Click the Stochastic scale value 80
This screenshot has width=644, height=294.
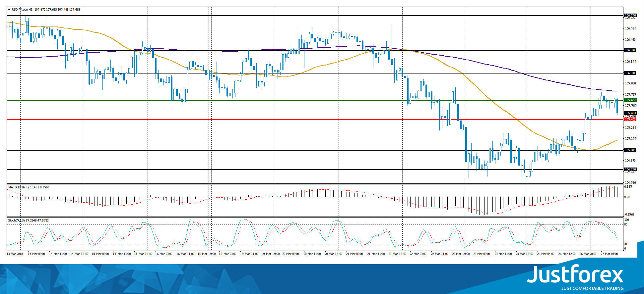(x=626, y=224)
